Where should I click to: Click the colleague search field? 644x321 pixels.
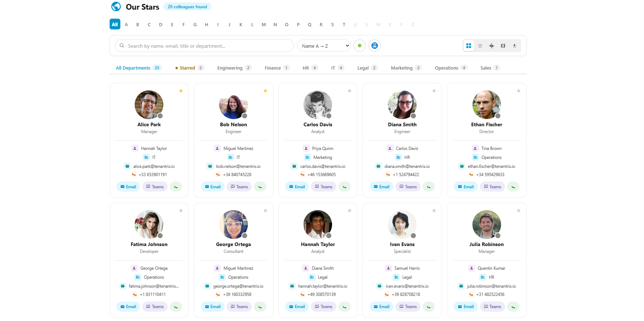(x=208, y=46)
